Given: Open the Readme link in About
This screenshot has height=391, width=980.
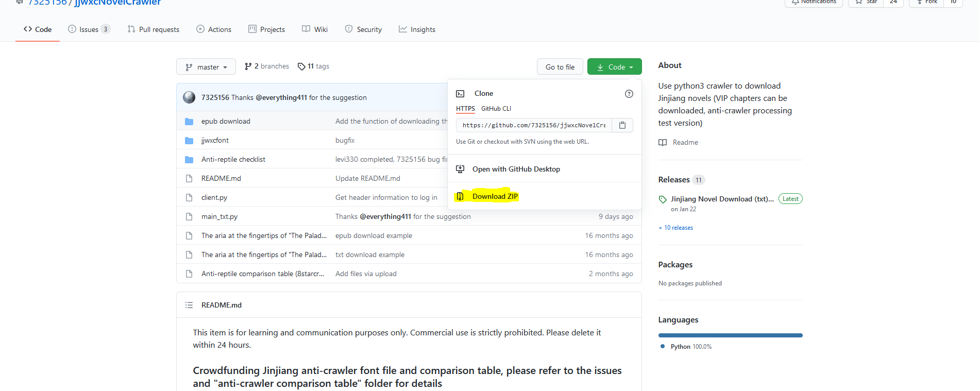Looking at the screenshot, I should (685, 143).
